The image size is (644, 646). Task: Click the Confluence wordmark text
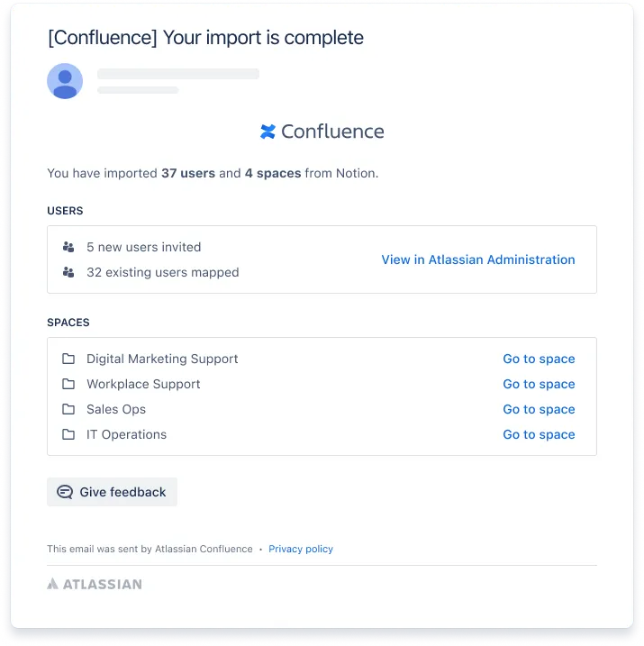pos(332,132)
